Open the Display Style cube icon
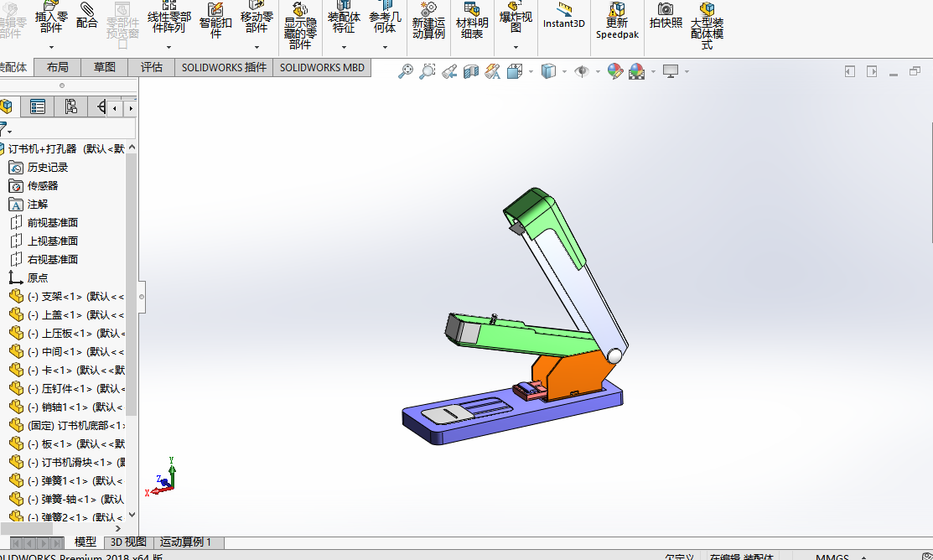 click(x=548, y=71)
